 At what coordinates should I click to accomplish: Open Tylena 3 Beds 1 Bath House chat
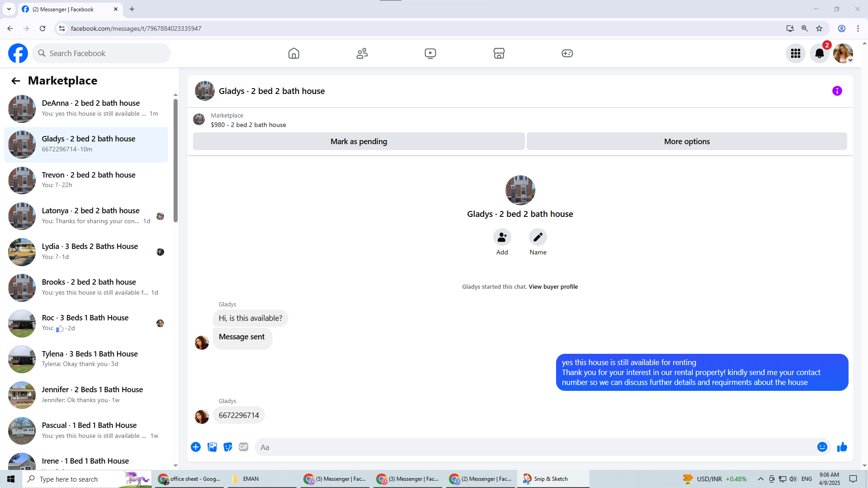(x=86, y=359)
